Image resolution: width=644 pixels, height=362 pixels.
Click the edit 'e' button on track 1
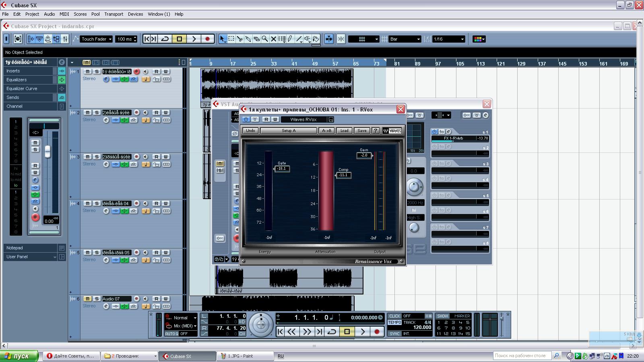click(x=106, y=79)
